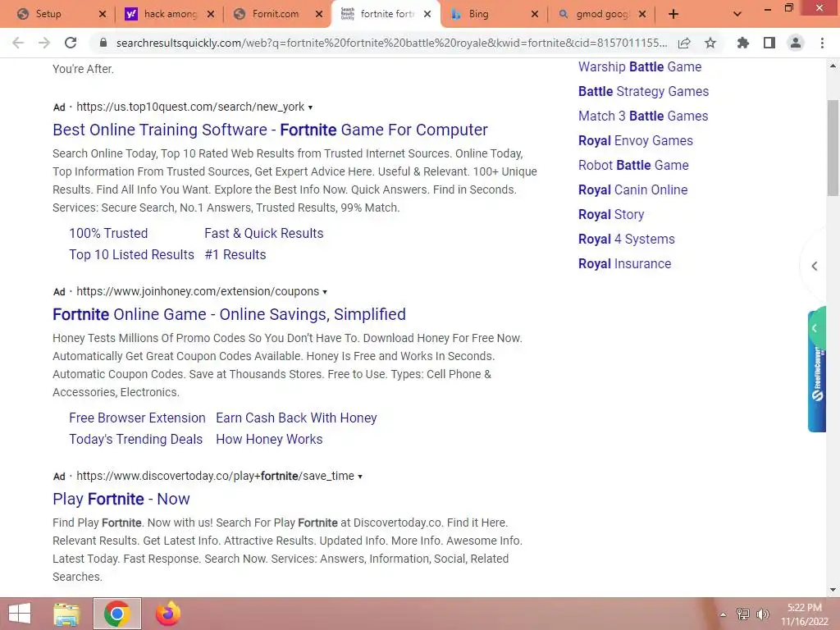Close the Setup tab
840x630 pixels.
(103, 15)
